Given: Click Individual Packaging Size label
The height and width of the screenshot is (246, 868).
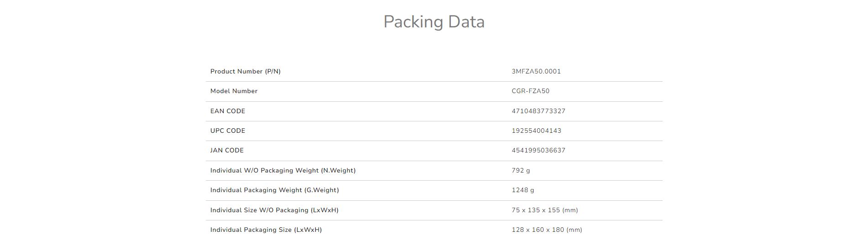Looking at the screenshot, I should pos(266,230).
